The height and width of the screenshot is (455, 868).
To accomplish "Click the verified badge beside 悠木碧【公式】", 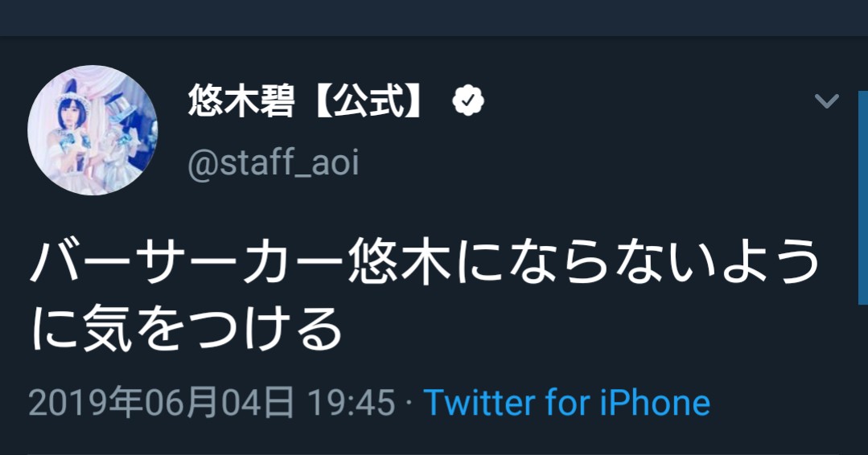I will coord(467,102).
